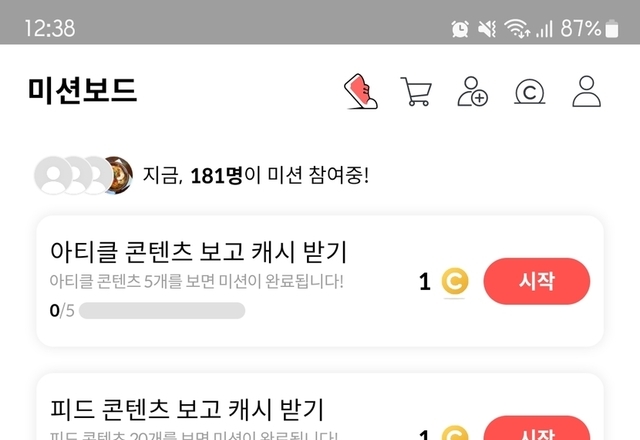
Task: Open the cash coin balance icon
Action: pos(529,92)
